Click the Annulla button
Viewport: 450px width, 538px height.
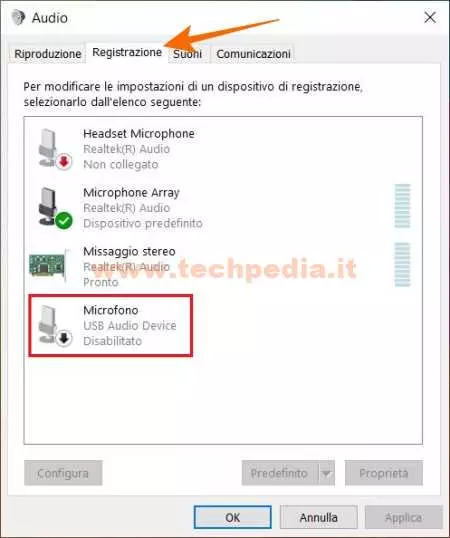pos(319,517)
